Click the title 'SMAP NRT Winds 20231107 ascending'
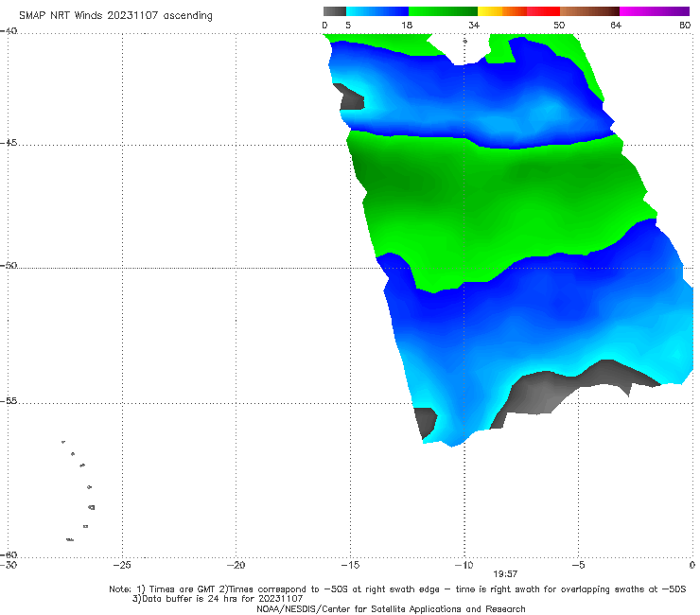This screenshot has height=615, width=700. 115,16
